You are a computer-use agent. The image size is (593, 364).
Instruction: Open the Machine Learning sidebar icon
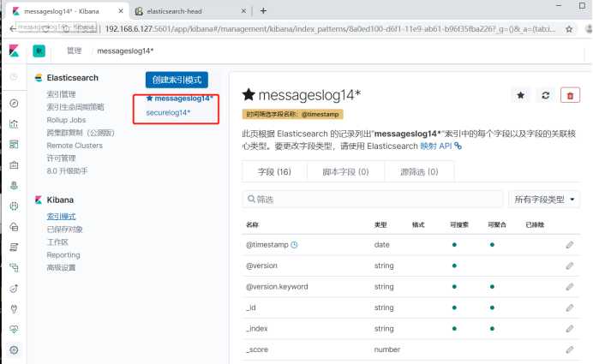click(14, 206)
